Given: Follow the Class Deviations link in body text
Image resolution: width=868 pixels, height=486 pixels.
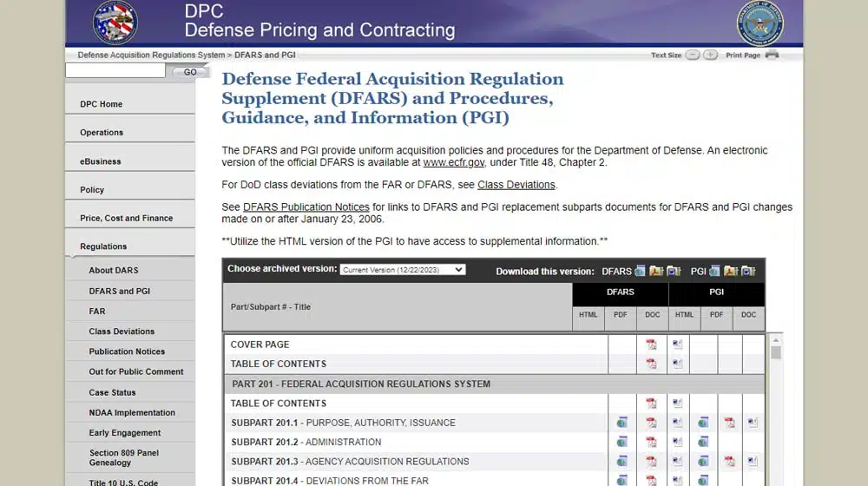Looking at the screenshot, I should (x=516, y=184).
